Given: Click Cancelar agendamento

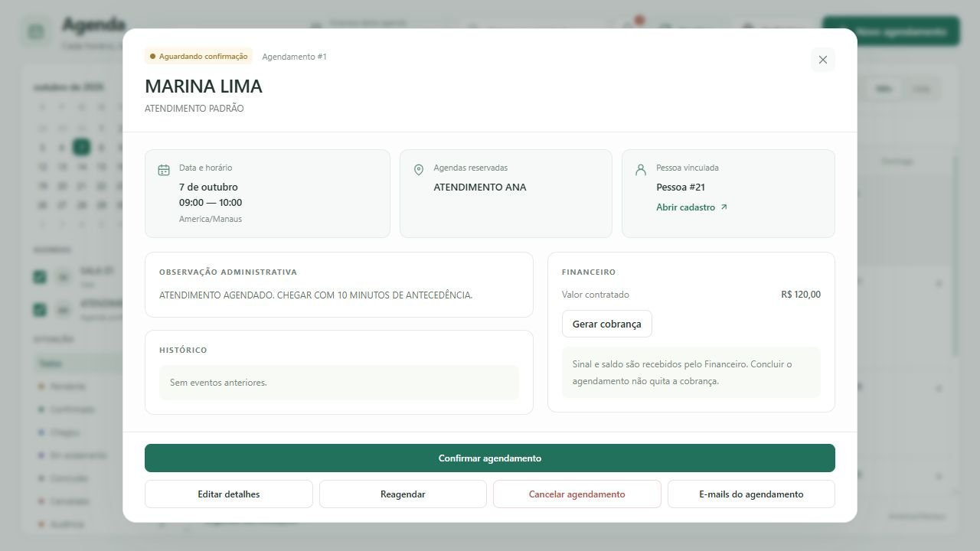Looking at the screenshot, I should pos(577,494).
